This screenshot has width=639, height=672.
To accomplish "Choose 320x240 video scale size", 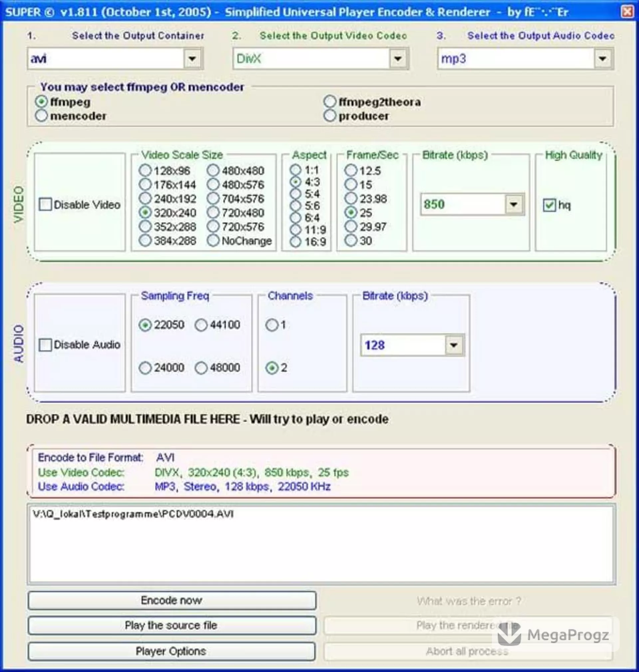I will pos(145,213).
